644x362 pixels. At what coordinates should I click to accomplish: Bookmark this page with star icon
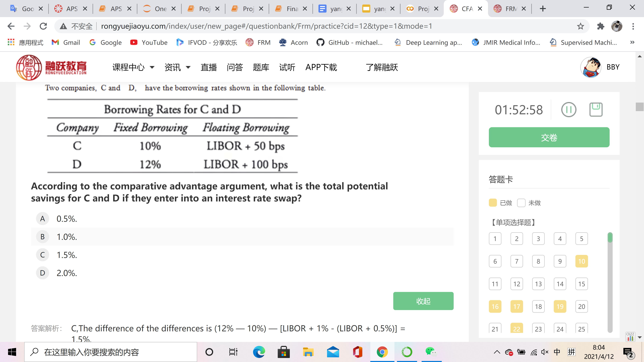click(580, 26)
